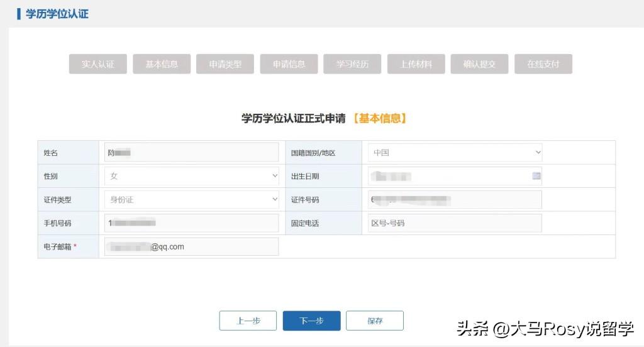Screen dimensions: 644x347
Task: Click the 保存 button
Action: pyautogui.click(x=375, y=321)
